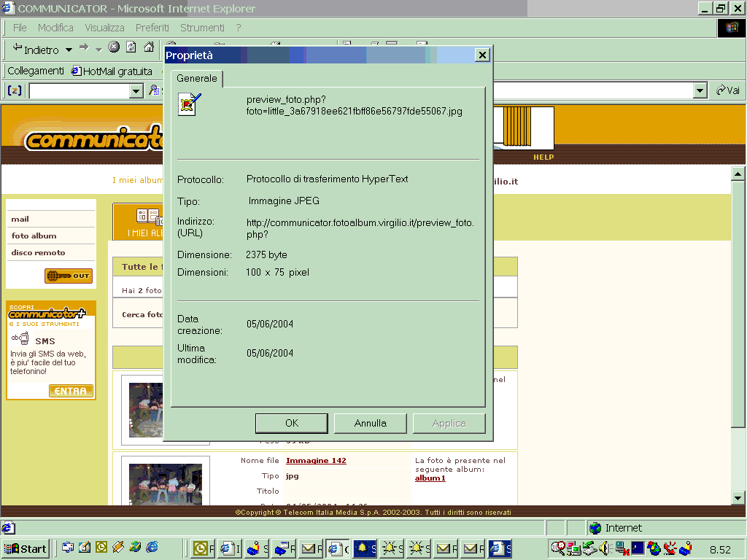Click the HELP link in the page header
The height and width of the screenshot is (560, 747).
[x=543, y=157]
